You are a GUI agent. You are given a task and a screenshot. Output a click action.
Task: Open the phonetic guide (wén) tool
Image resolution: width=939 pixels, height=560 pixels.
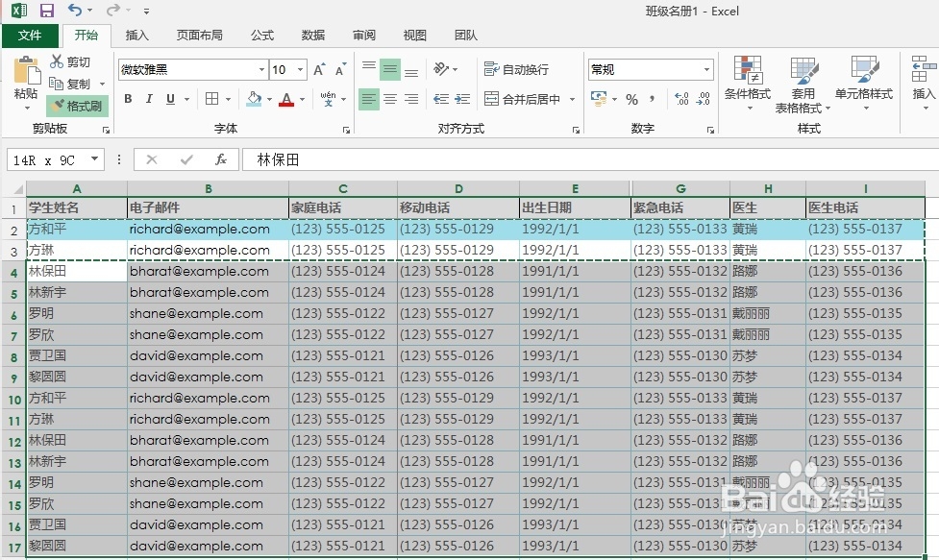[x=328, y=99]
